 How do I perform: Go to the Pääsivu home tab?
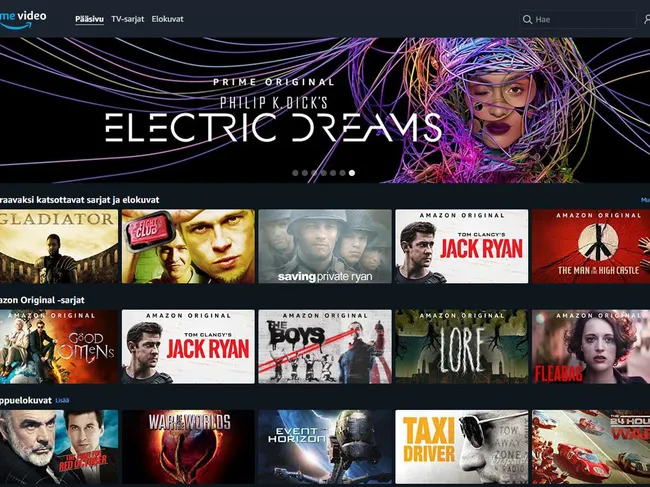(90, 19)
